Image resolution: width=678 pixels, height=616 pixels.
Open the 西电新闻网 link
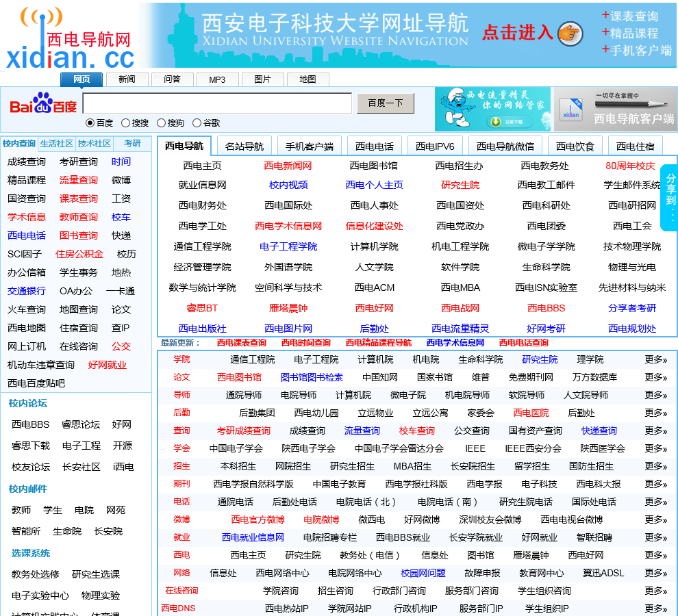[288, 166]
